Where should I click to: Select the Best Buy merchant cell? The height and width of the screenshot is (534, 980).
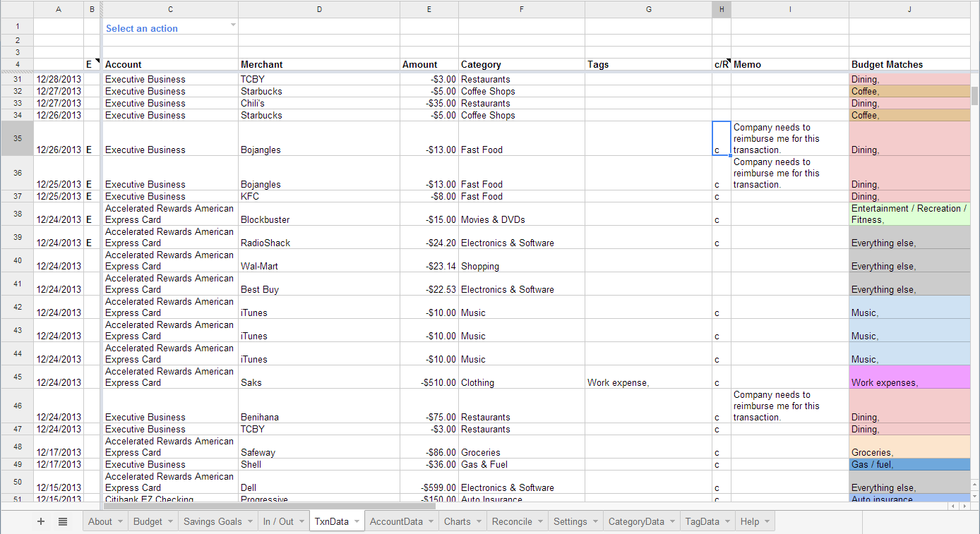tap(319, 284)
